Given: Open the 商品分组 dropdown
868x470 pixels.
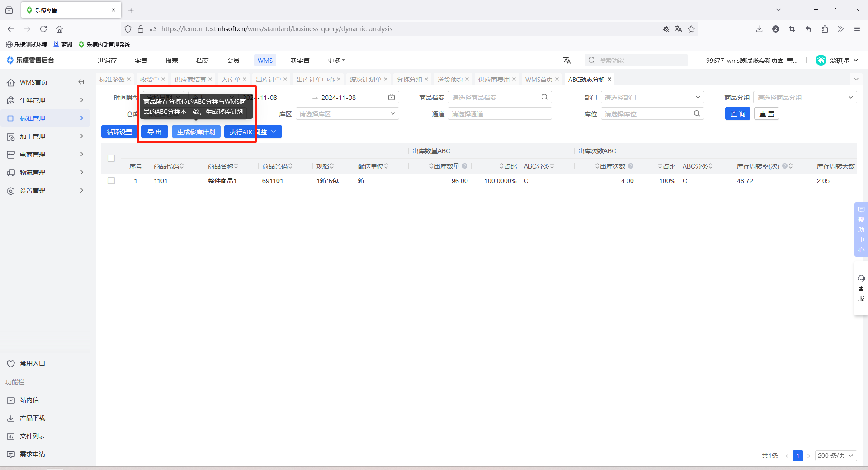Looking at the screenshot, I should click(x=805, y=97).
